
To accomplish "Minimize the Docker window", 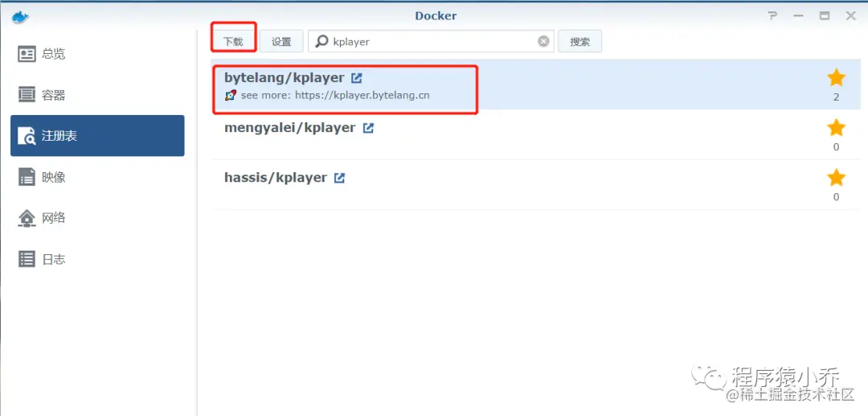I will tap(798, 16).
